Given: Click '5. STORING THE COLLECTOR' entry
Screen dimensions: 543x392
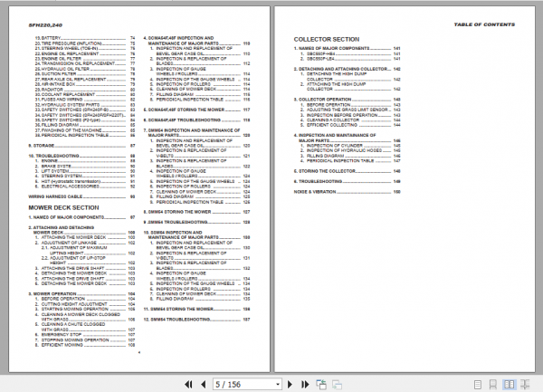Looking at the screenshot, I should 347,171.
